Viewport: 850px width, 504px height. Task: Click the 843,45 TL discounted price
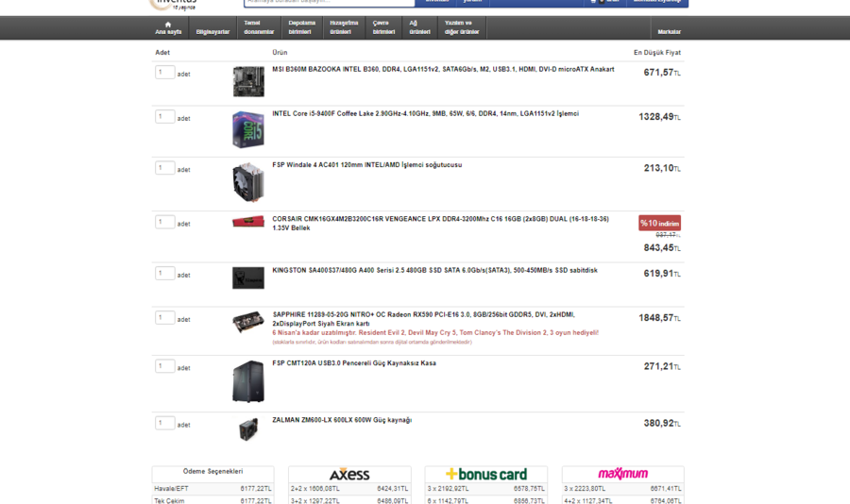click(x=662, y=248)
